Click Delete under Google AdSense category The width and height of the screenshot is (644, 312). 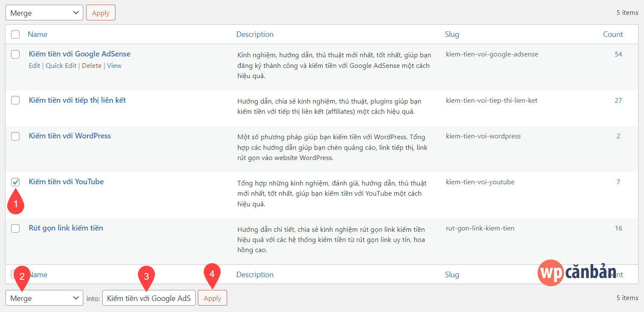92,65
